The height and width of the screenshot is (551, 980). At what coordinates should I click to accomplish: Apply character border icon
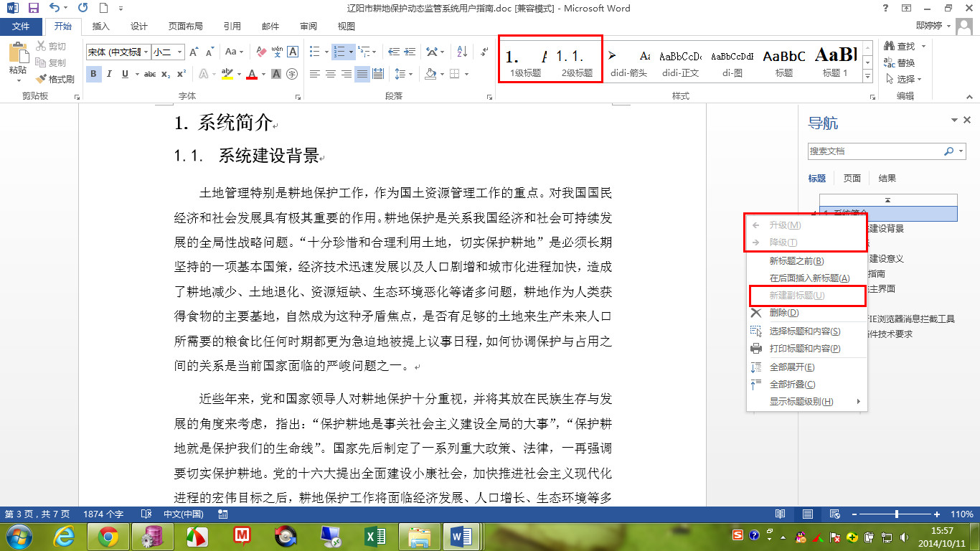click(293, 52)
